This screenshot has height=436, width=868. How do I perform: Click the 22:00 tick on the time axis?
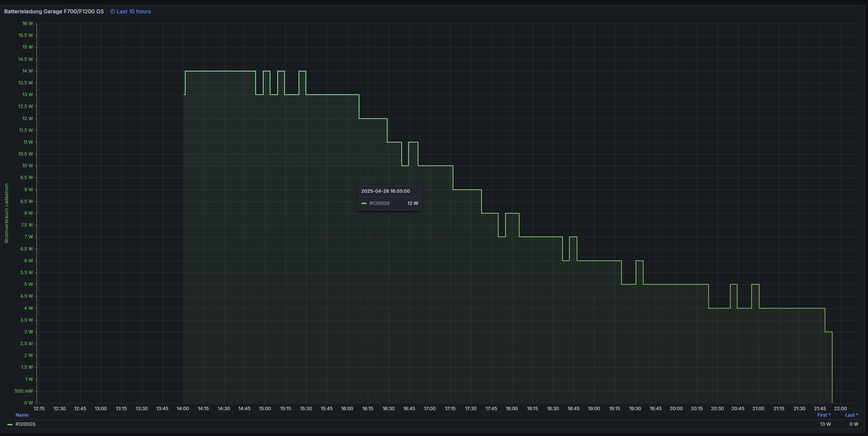pos(840,409)
